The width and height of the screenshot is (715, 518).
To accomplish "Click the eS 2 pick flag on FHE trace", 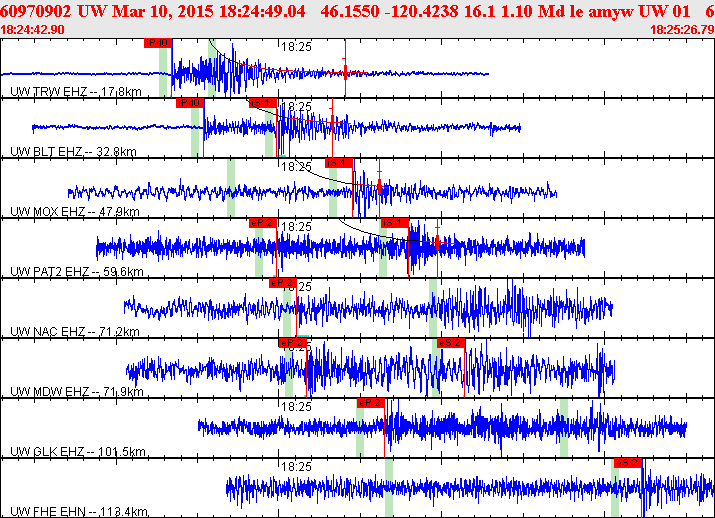I will (x=628, y=463).
